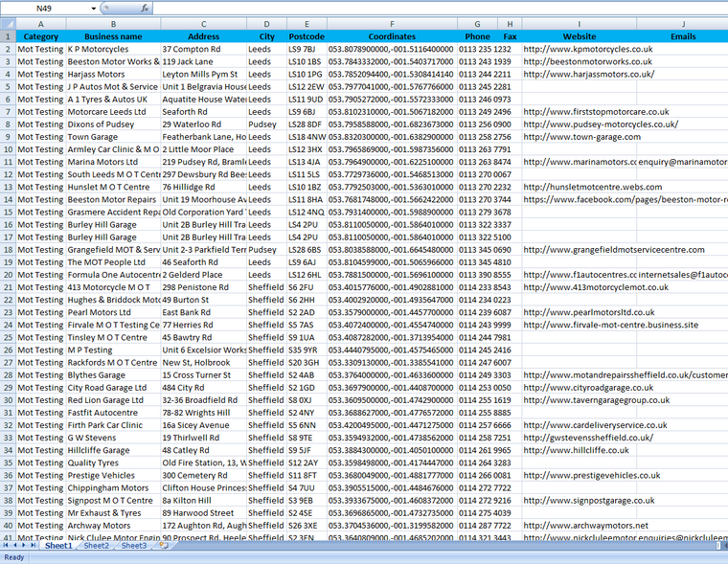Select cell Archway Motors

[113, 526]
